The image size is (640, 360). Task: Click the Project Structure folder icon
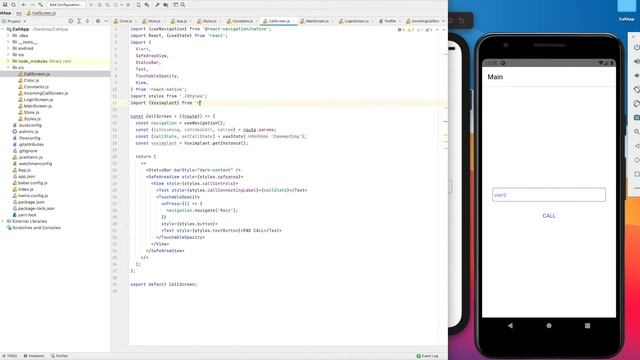(166, 4)
